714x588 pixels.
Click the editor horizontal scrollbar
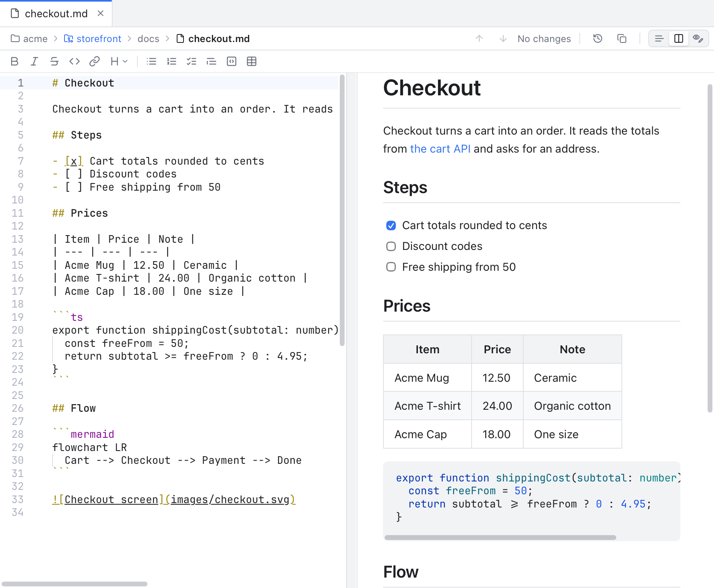pyautogui.click(x=75, y=584)
